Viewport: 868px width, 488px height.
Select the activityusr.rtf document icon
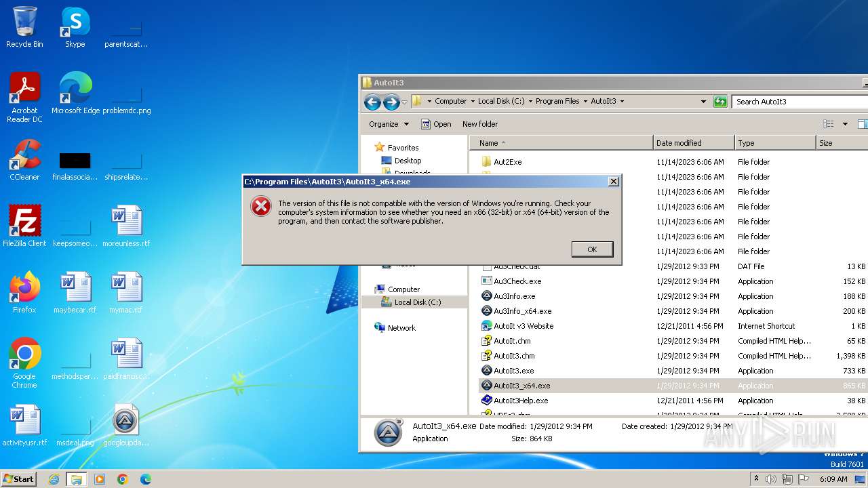coord(24,426)
